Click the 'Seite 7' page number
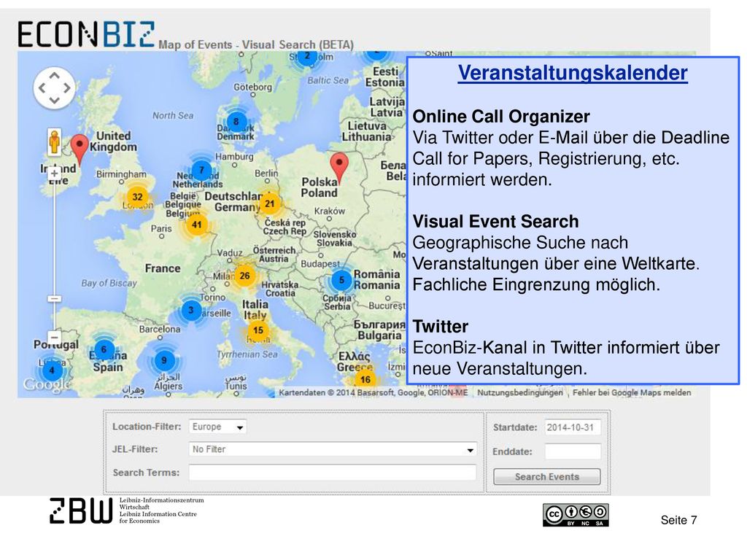Viewport: 747px width, 560px height. [678, 520]
